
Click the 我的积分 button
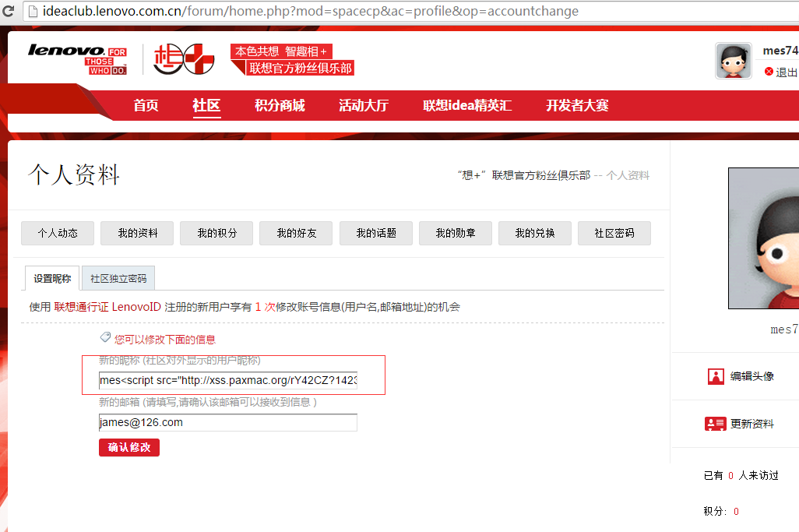(216, 233)
